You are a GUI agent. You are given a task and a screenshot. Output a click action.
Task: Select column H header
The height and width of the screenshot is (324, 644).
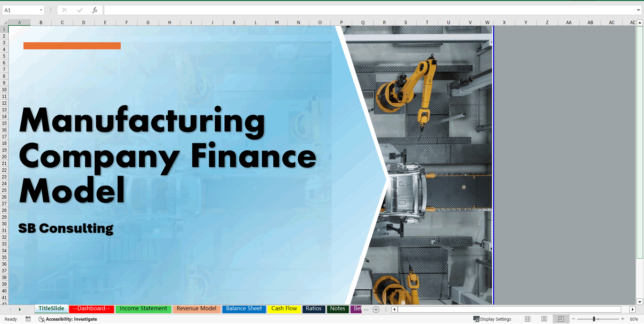click(x=169, y=22)
